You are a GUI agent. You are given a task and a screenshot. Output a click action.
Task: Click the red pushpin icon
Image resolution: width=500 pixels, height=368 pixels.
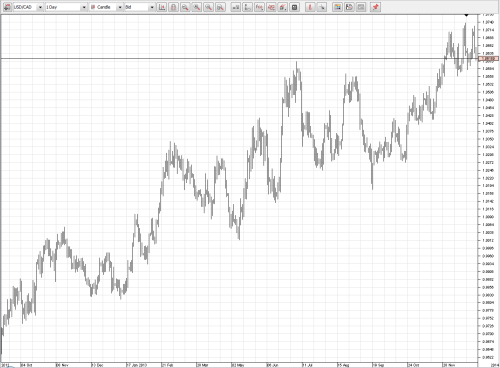coord(376,7)
